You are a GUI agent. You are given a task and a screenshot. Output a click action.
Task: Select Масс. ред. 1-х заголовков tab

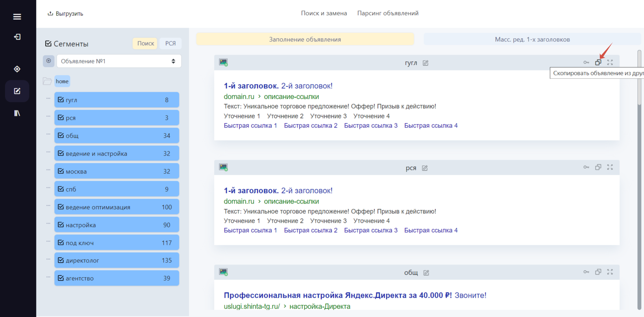pos(532,39)
